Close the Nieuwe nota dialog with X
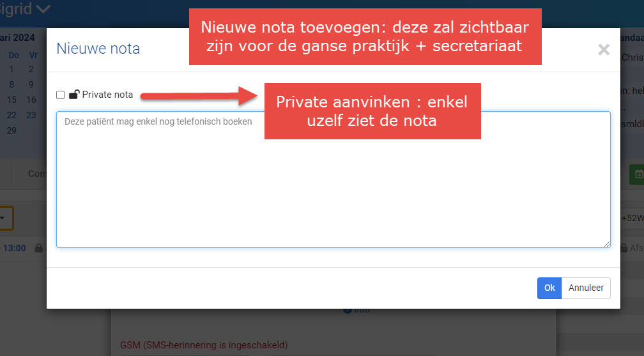 [603, 50]
